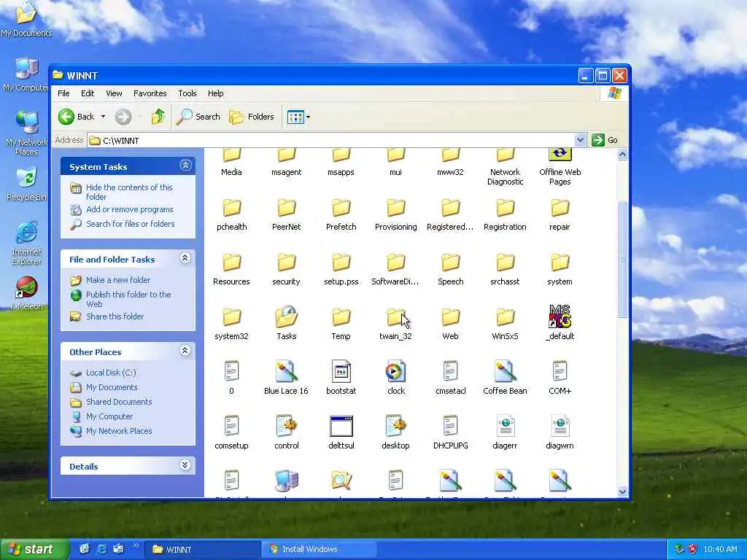The image size is (747, 560).
Task: Open Shared Documents in Other Places
Action: pyautogui.click(x=119, y=402)
